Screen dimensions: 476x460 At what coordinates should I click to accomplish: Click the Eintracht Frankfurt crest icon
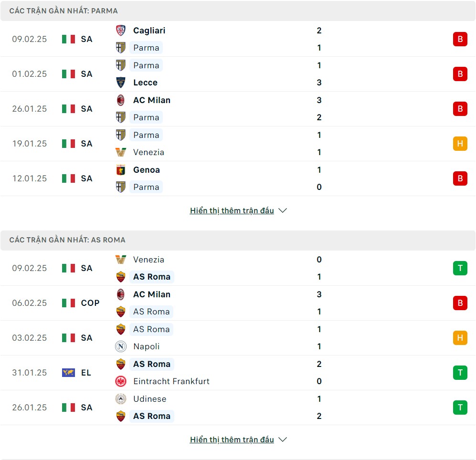[120, 381]
